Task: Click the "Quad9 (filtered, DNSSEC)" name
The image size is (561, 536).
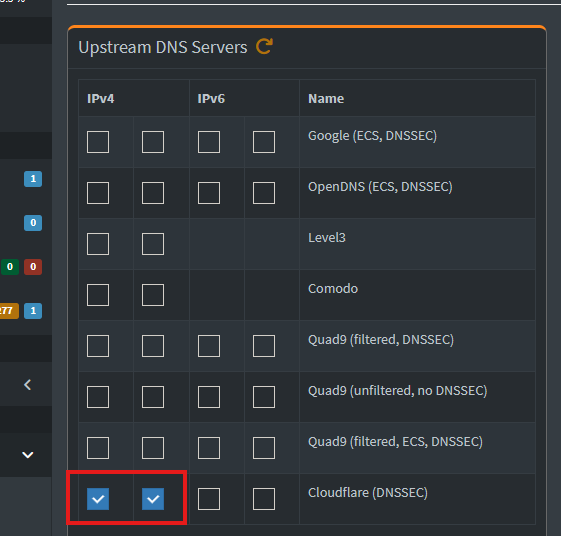Action: 381,340
